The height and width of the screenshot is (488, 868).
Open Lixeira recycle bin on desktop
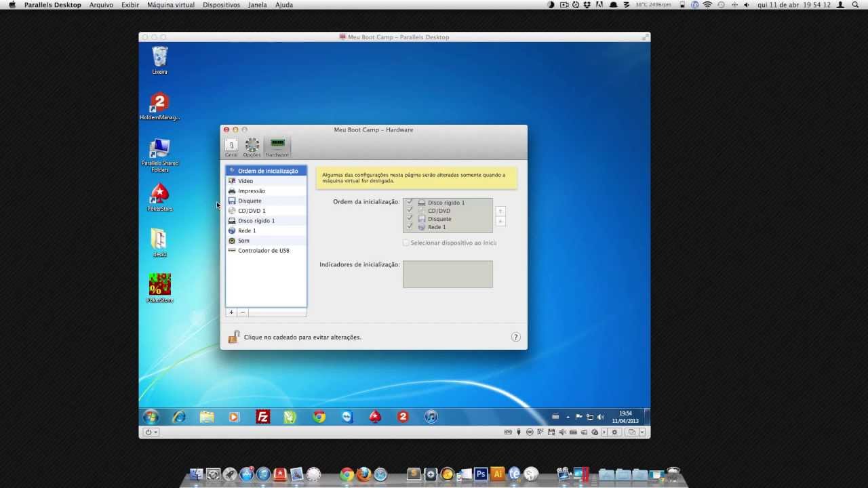coord(160,60)
